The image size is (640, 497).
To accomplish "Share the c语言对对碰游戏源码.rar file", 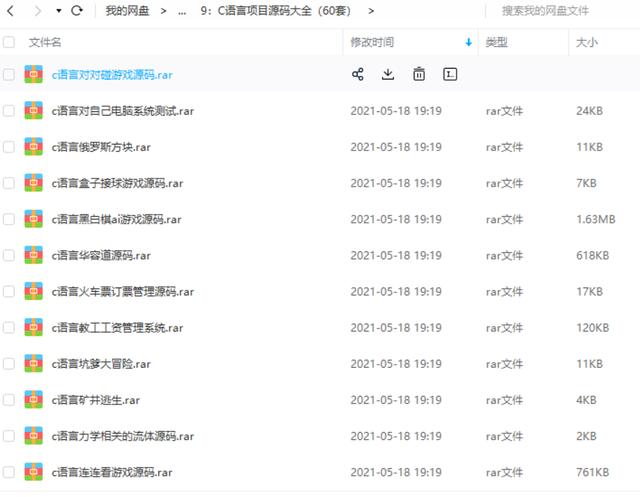I will pyautogui.click(x=358, y=74).
